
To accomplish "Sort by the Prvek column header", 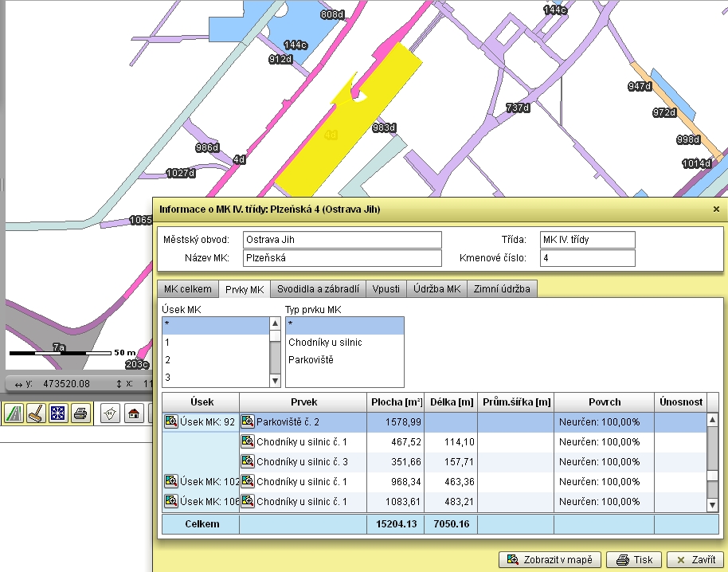I will pyautogui.click(x=303, y=402).
